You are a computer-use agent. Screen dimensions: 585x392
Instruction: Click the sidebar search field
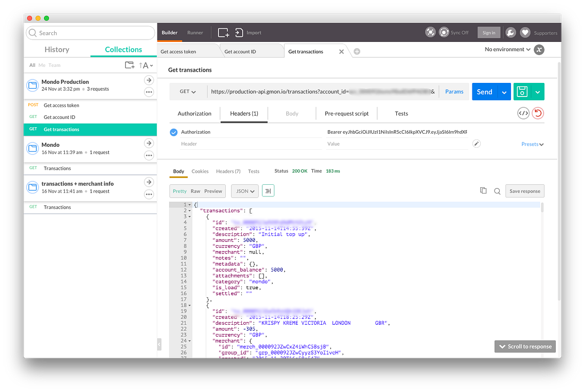click(90, 33)
